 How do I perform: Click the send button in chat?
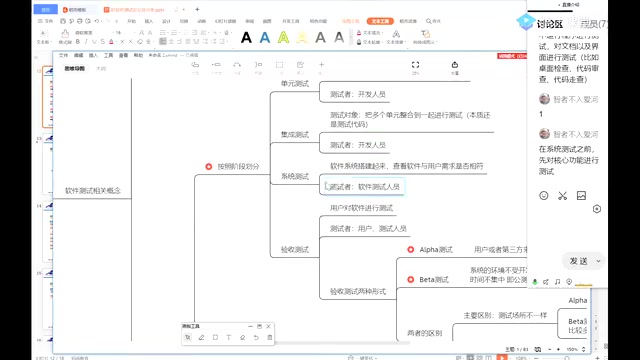578,261
